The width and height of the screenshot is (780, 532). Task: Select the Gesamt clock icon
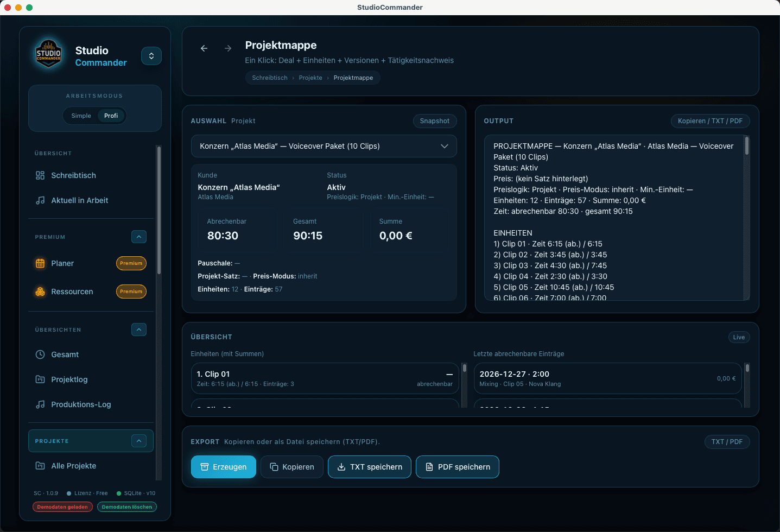click(x=40, y=354)
